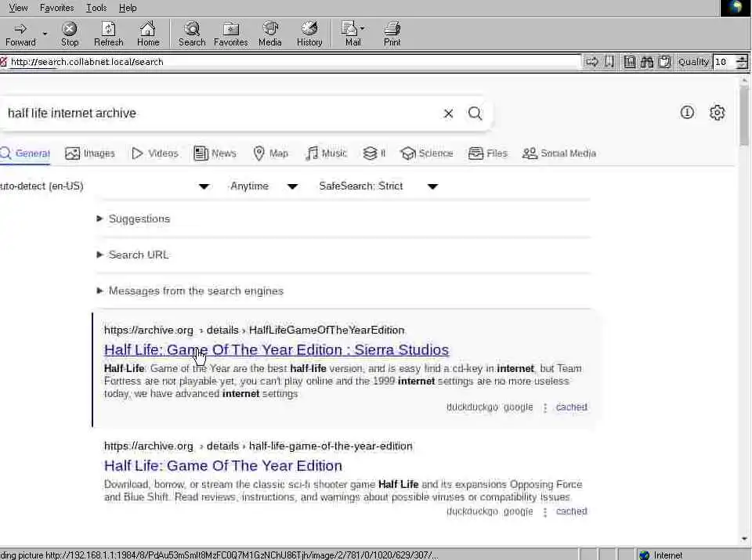Open the Favorites toolbar button
The width and height of the screenshot is (752, 560).
[x=230, y=34]
